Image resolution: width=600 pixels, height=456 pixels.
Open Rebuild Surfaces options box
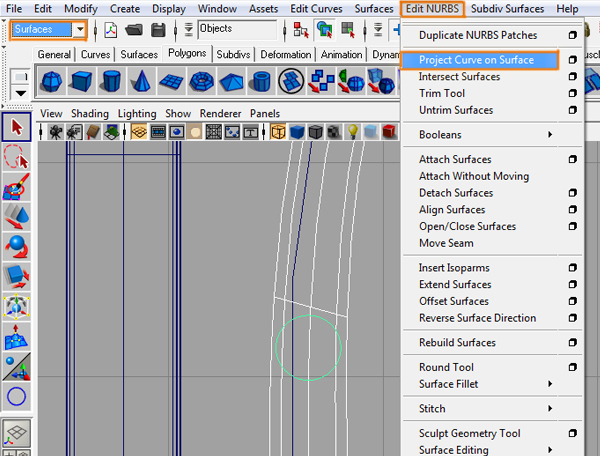point(572,342)
